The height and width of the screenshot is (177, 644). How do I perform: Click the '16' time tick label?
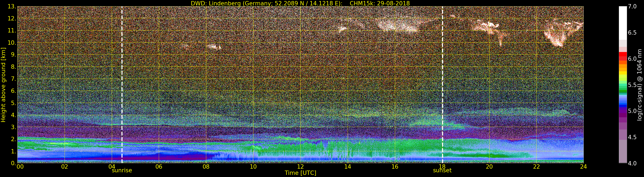tap(395, 166)
